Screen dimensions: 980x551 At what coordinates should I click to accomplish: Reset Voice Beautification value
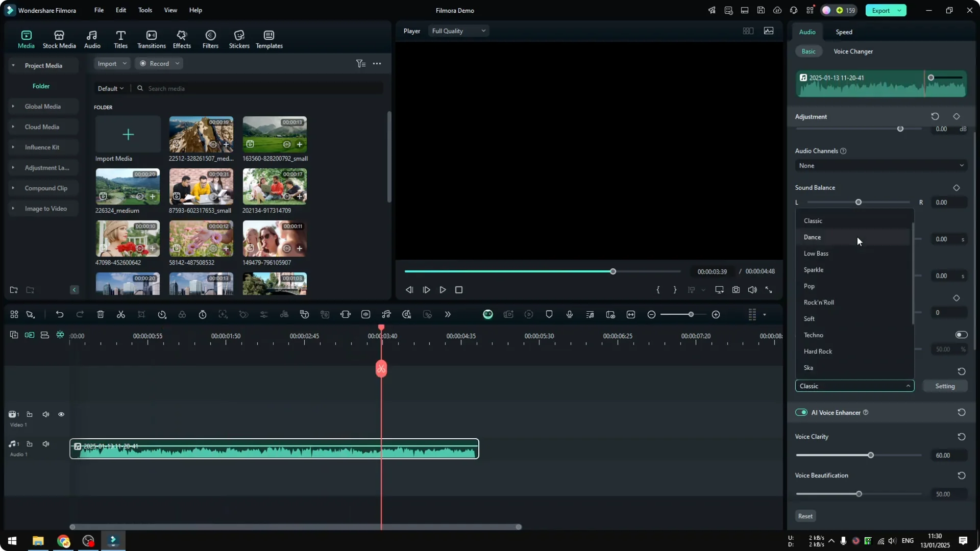pyautogui.click(x=962, y=475)
